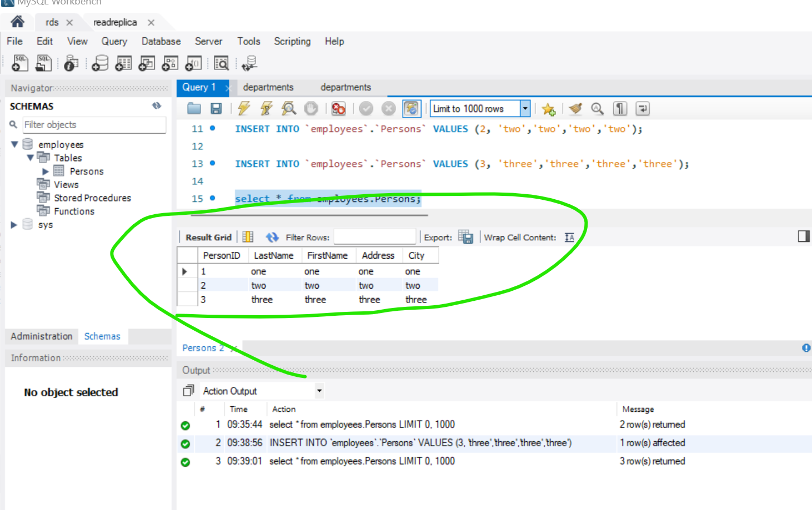Collapse the employees schema tree
Screen dimensions: 812x510
pos(14,144)
